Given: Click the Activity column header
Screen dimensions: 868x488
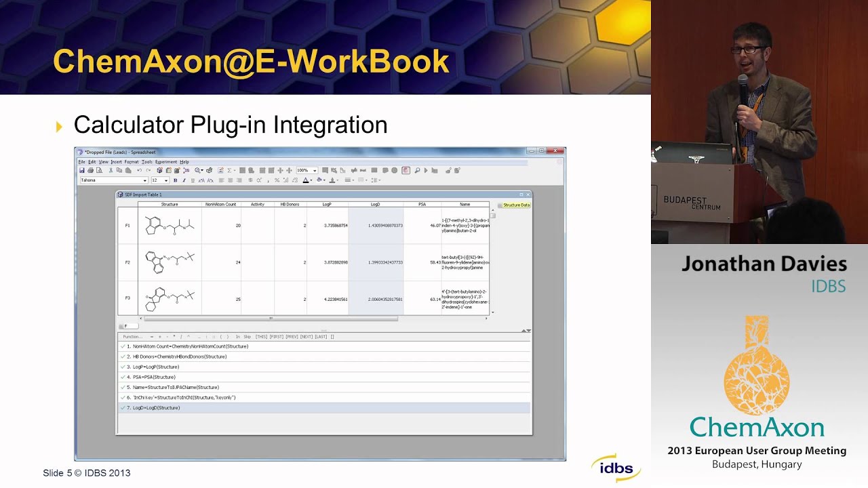Looking at the screenshot, I should (258, 204).
